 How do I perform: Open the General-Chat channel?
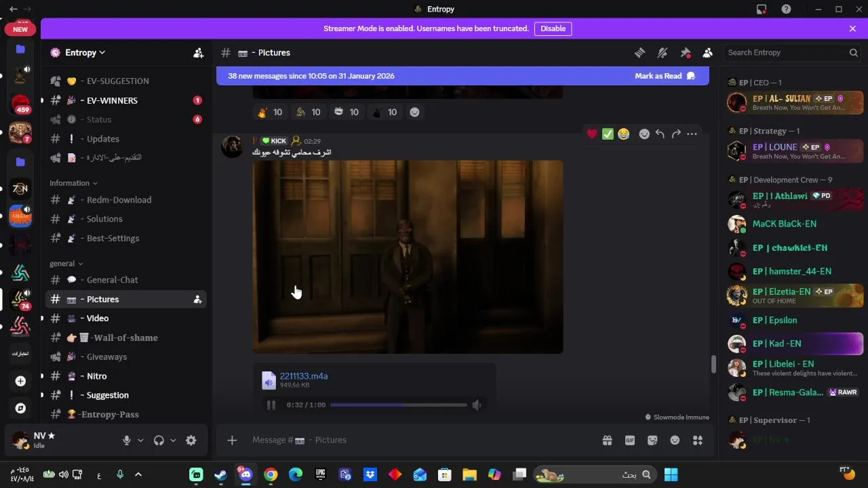point(126,280)
